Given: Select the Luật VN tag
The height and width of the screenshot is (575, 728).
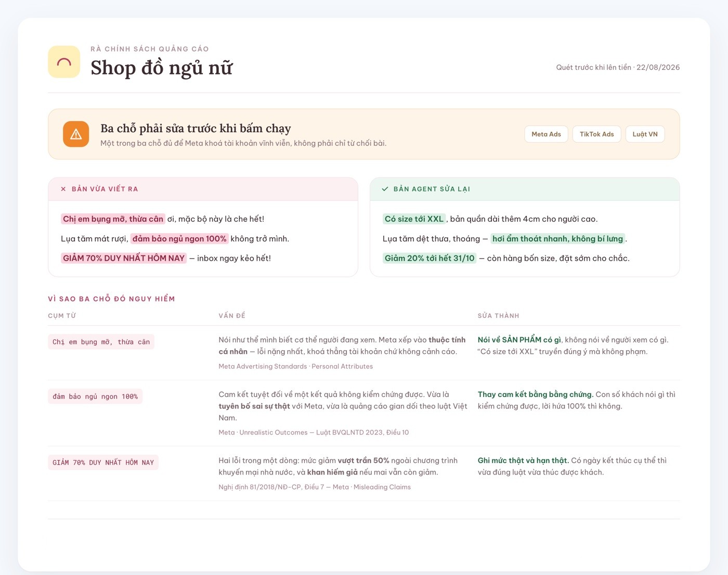Looking at the screenshot, I should (x=645, y=134).
